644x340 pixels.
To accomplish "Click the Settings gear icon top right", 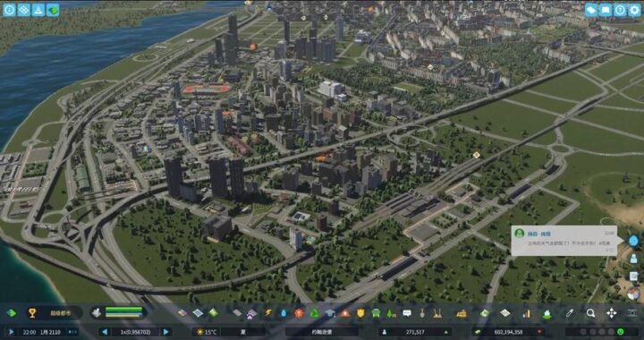I will coord(634,10).
